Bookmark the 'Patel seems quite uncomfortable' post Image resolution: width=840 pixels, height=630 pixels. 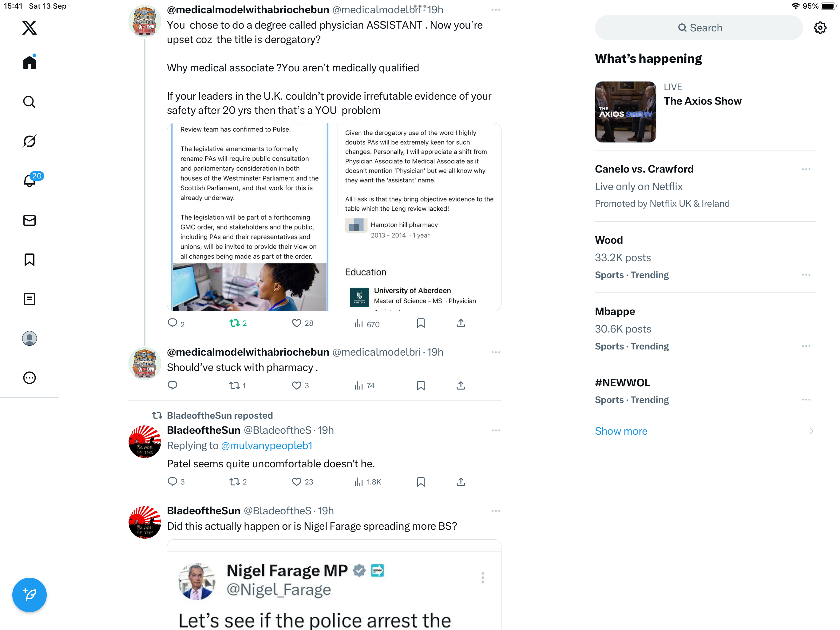pos(421,482)
